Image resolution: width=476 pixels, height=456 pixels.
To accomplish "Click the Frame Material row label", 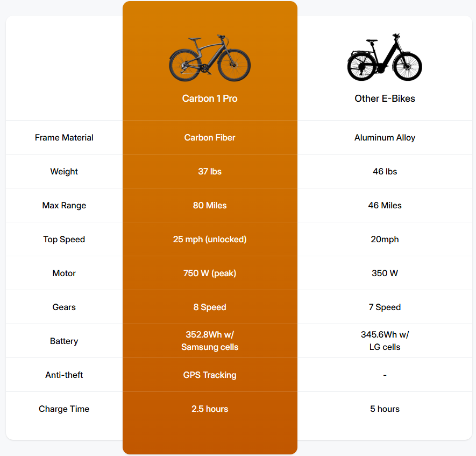I will tap(64, 138).
